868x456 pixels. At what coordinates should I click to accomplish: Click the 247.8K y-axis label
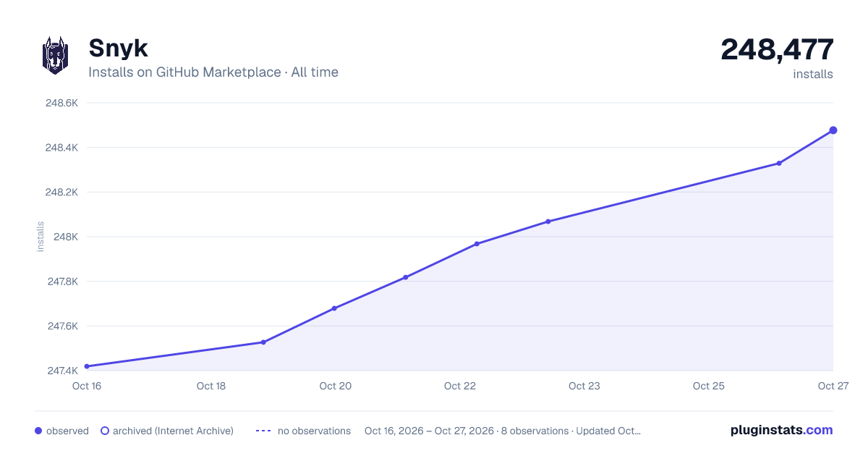coord(61,282)
